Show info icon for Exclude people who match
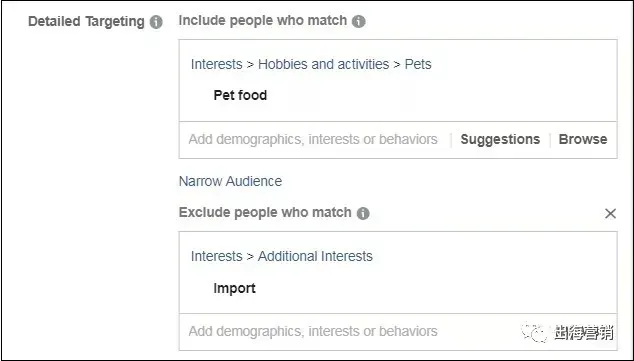 click(x=363, y=213)
